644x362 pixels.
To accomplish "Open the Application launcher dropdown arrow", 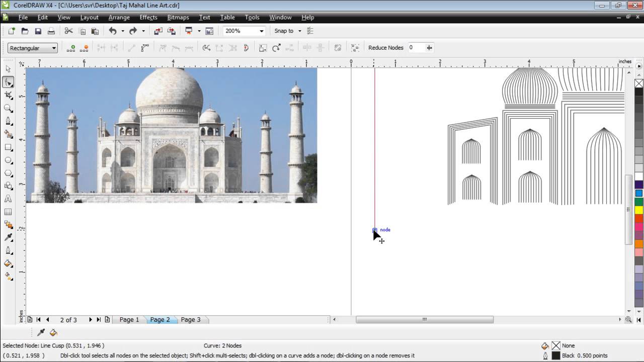I will [199, 31].
